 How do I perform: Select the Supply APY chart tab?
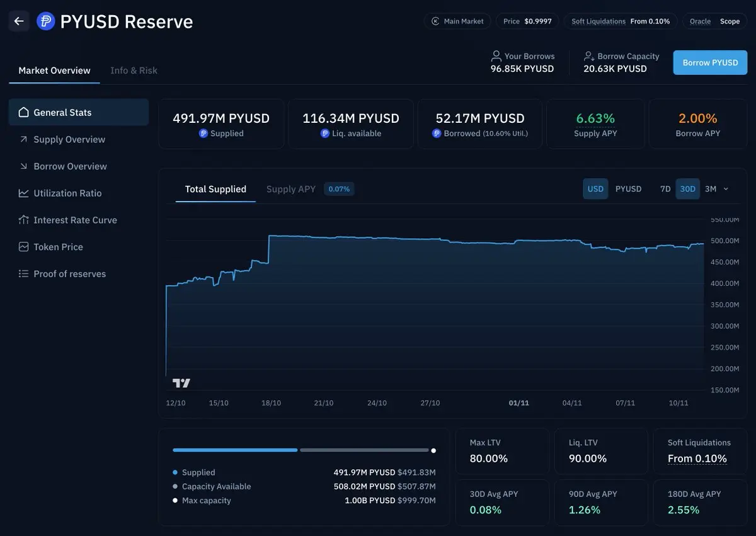tap(290, 189)
